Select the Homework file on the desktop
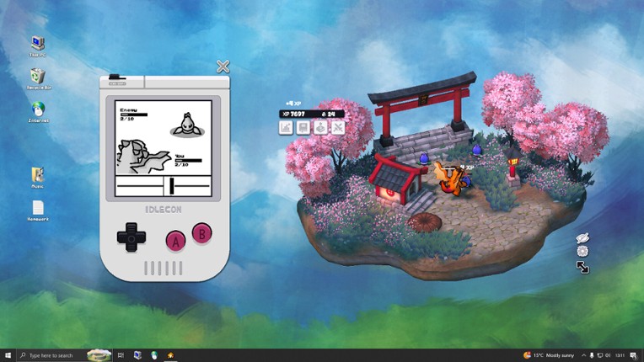 [38, 210]
